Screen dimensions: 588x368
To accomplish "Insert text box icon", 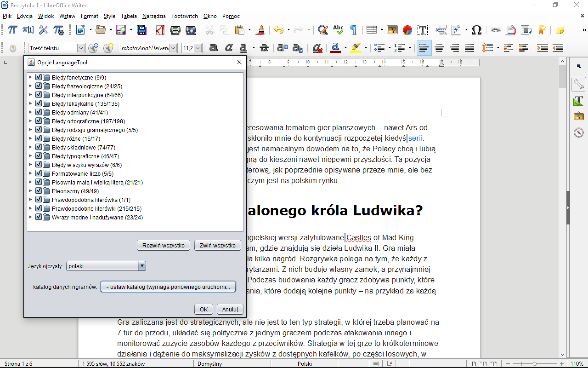I will pyautogui.click(x=423, y=30).
